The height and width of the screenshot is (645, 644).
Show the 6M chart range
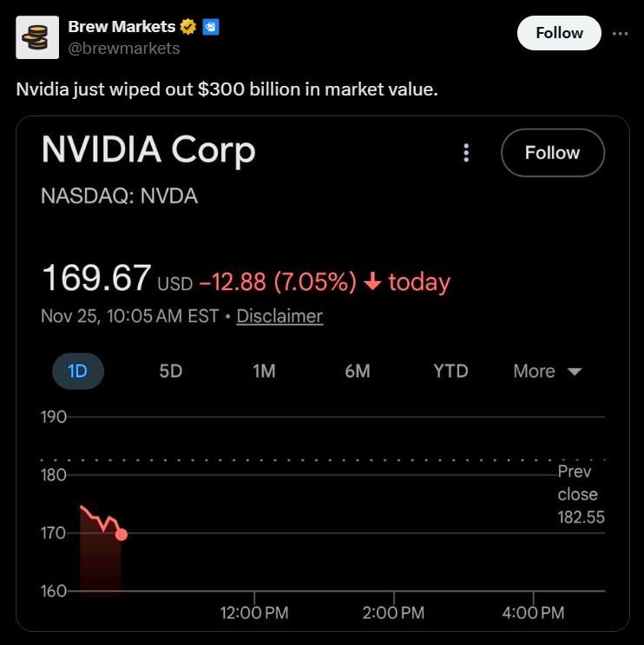pos(357,372)
